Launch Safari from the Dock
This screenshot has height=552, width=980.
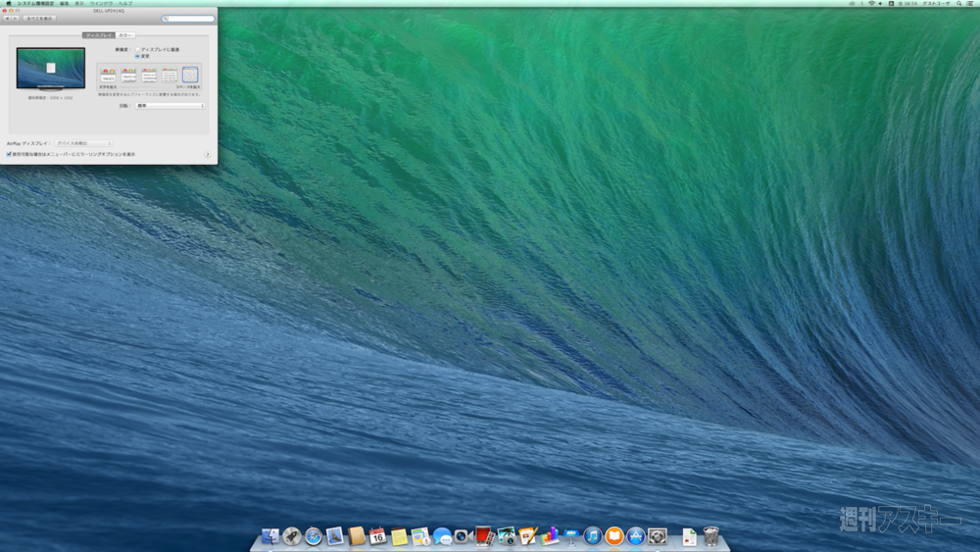[x=314, y=536]
